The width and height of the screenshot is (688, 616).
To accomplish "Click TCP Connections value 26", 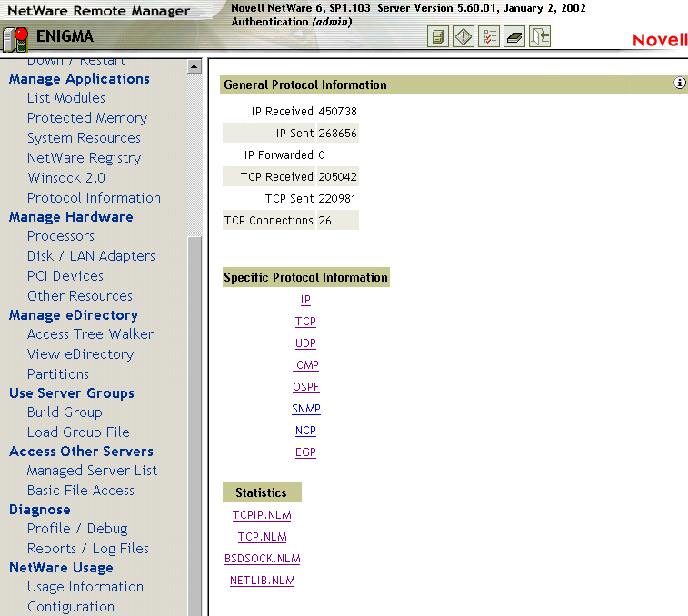I will 324,221.
